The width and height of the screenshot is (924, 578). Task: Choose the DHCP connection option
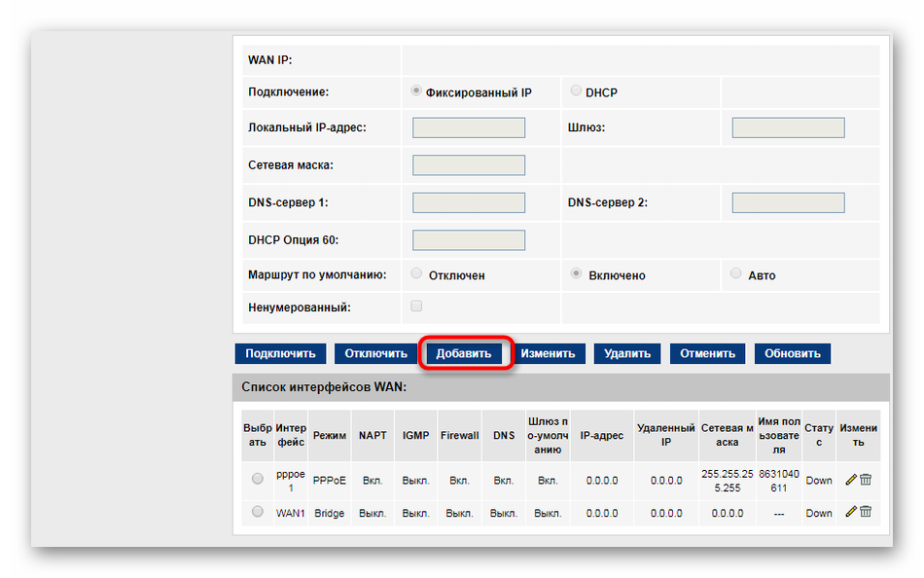[x=576, y=91]
